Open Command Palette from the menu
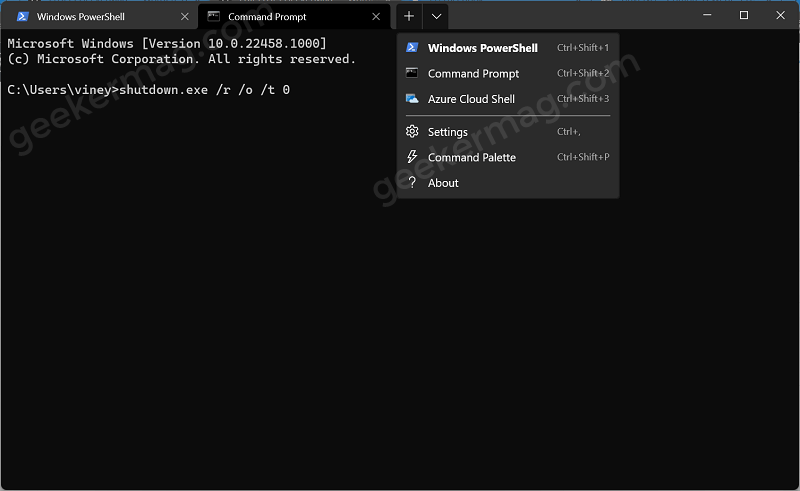This screenshot has height=491, width=800. tap(508, 157)
